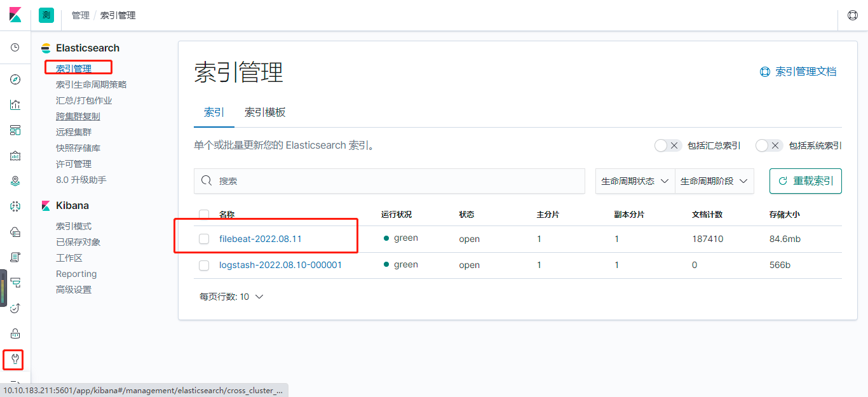Sort by the 副本分片 column header
The width and height of the screenshot is (868, 397).
pyautogui.click(x=630, y=215)
